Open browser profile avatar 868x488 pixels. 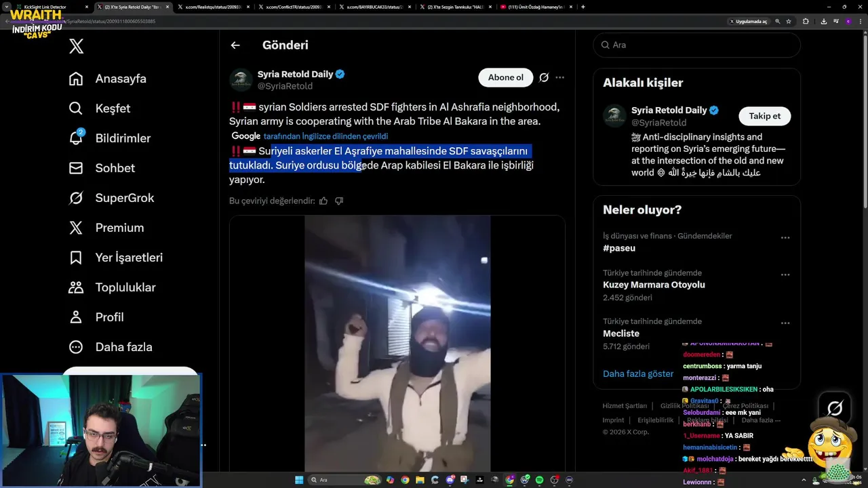[x=848, y=21]
